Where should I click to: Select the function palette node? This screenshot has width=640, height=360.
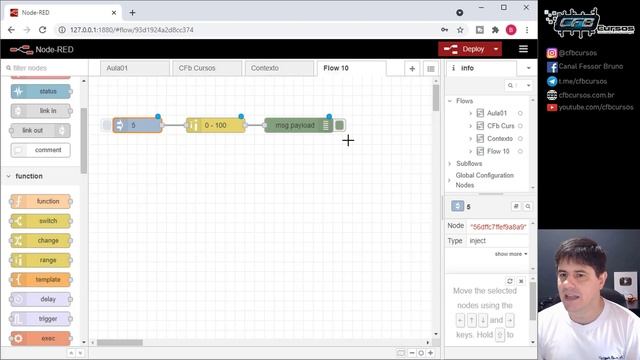pos(41,201)
